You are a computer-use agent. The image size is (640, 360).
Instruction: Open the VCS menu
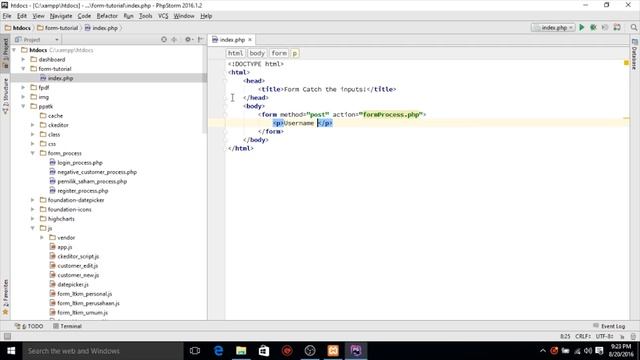click(163, 16)
